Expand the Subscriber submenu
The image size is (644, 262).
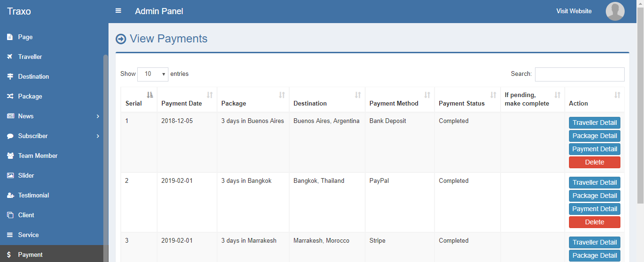98,136
